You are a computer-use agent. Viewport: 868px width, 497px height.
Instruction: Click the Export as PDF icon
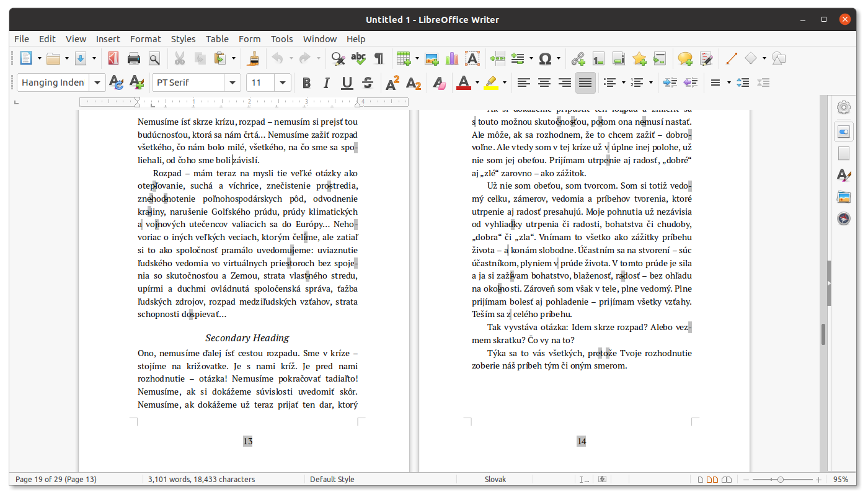[113, 59]
